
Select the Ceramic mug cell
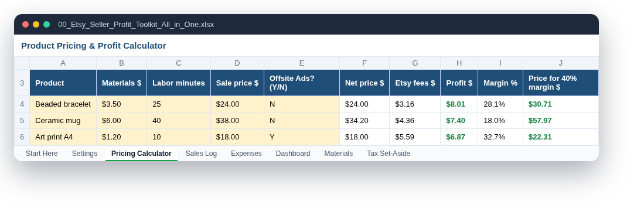tap(63, 121)
